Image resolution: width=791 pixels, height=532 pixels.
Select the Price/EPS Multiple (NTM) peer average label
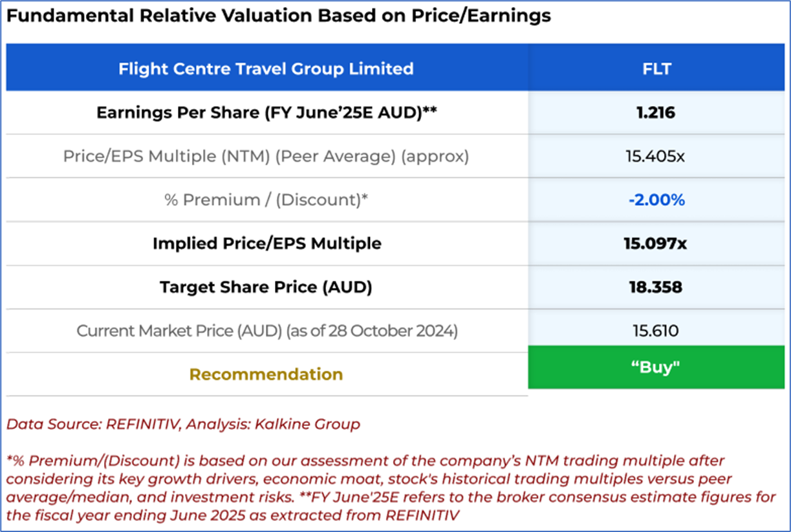coord(266,156)
